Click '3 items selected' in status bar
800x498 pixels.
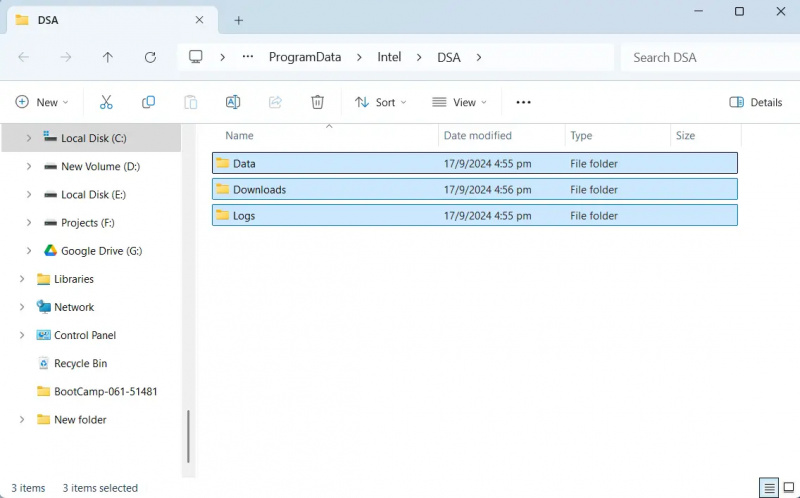coord(100,488)
